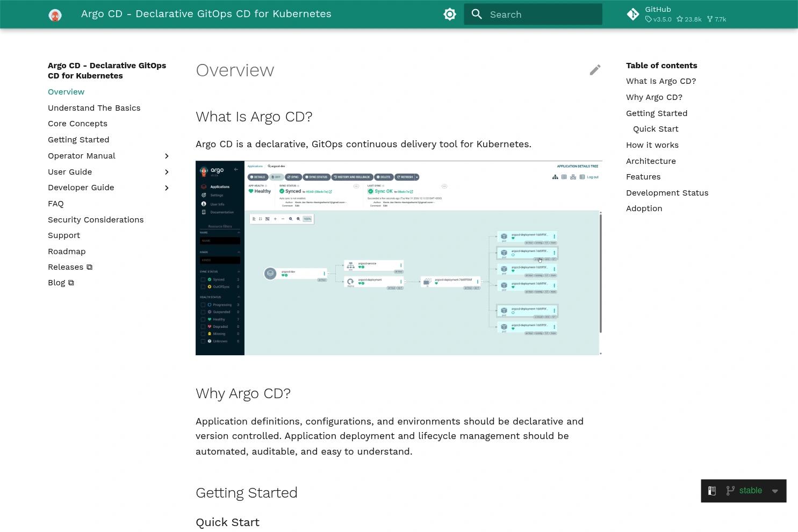This screenshot has height=532, width=798.
Task: Open the external Blog link
Action: (x=61, y=283)
